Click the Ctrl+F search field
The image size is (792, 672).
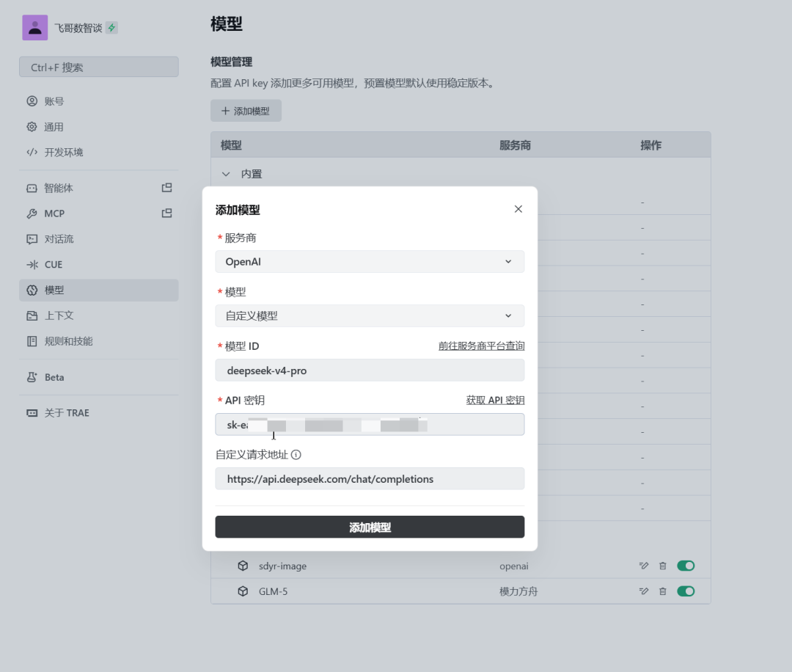pos(98,66)
